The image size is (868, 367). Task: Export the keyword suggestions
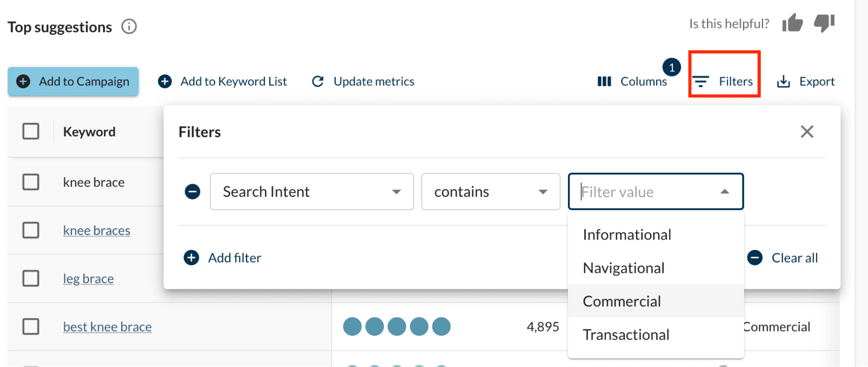806,81
